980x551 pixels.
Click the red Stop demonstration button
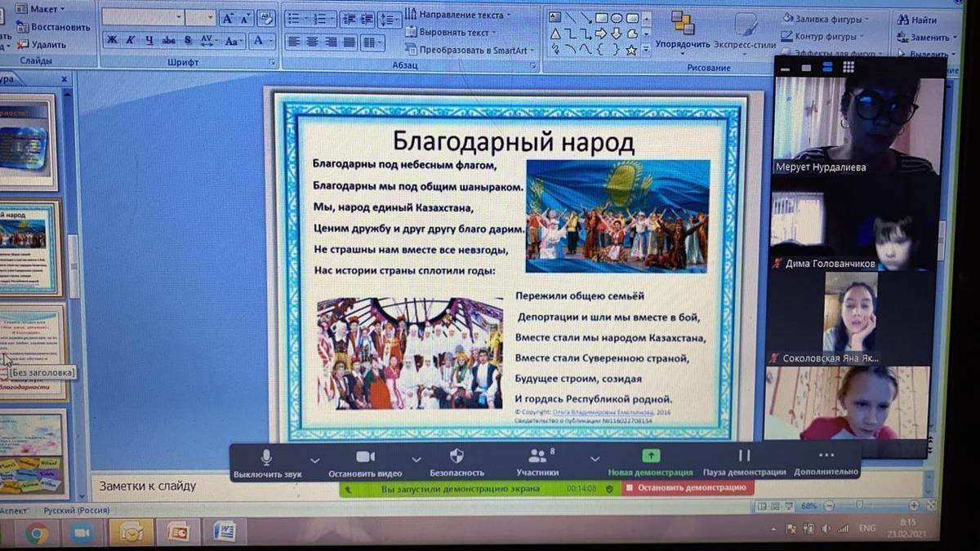pyautogui.click(x=688, y=488)
